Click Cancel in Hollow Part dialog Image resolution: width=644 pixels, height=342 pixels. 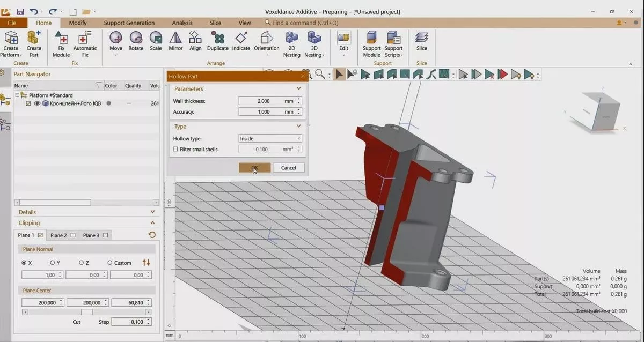point(288,168)
